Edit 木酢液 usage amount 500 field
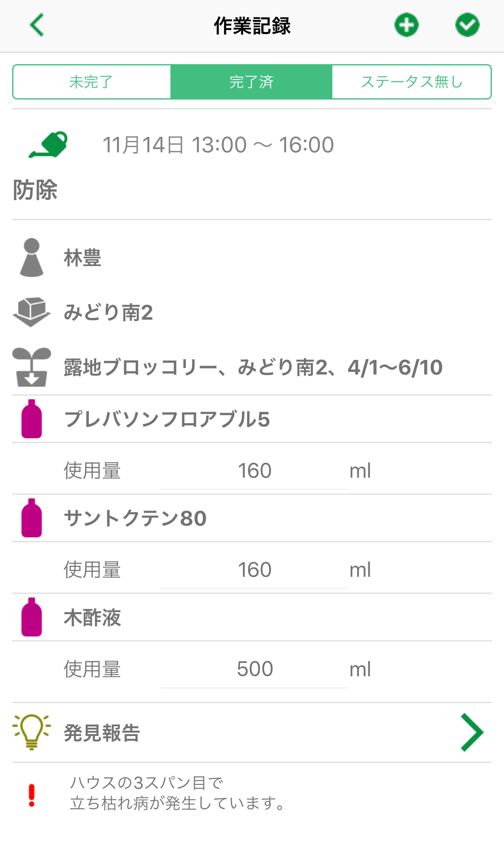504x868 pixels. [x=254, y=669]
